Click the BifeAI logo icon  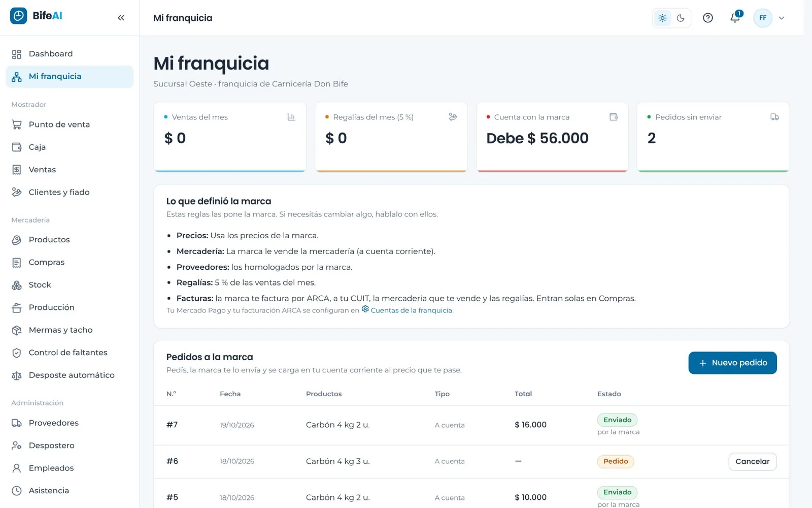pyautogui.click(x=19, y=16)
